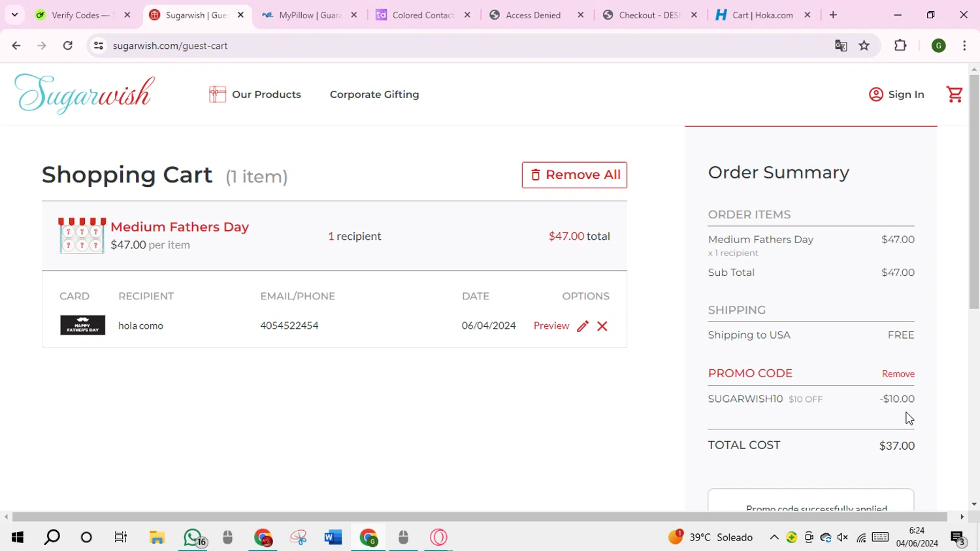This screenshot has width=980, height=551.
Task: Open the Cortana circle on taskbar
Action: 86,537
